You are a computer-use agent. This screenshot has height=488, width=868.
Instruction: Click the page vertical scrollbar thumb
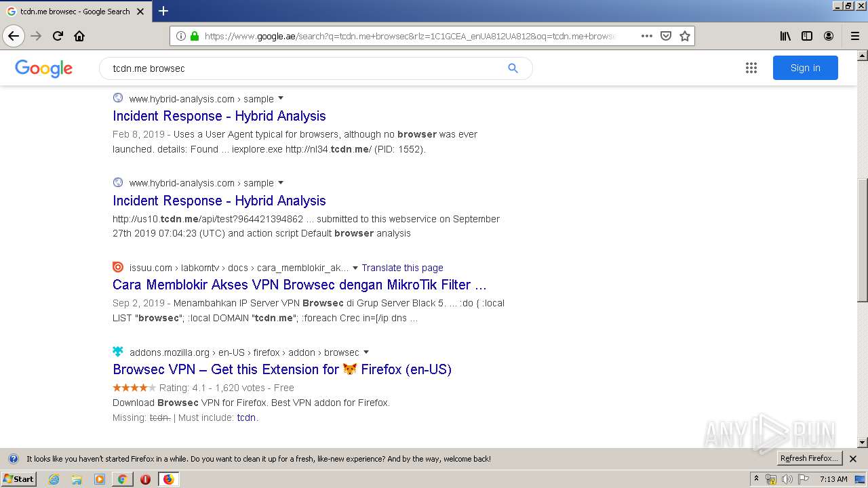(863, 240)
